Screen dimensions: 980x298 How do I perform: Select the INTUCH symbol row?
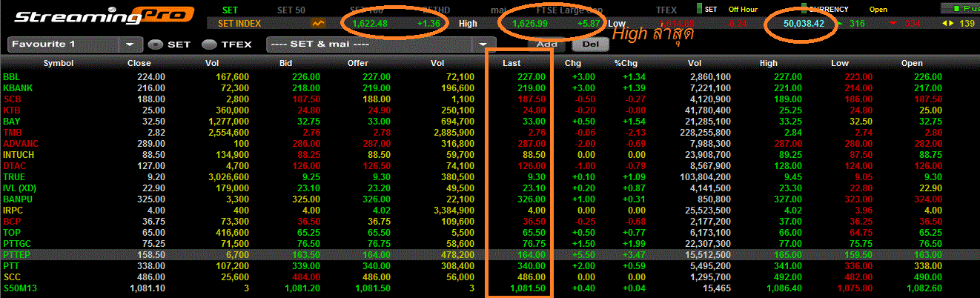[490, 154]
